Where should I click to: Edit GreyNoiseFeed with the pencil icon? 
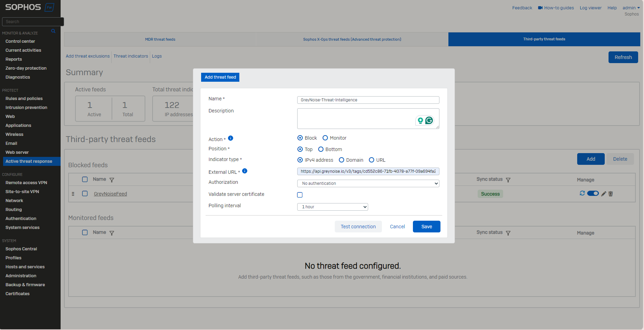(x=604, y=194)
